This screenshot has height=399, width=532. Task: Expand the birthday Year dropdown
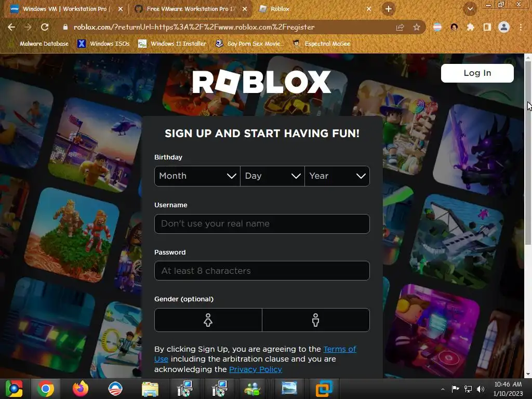337,176
